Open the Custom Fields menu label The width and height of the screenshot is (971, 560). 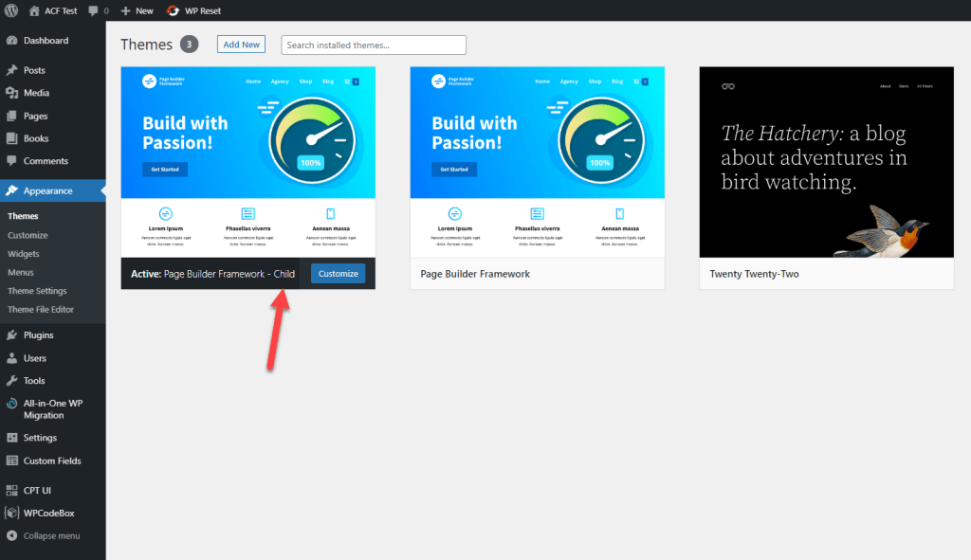tap(52, 461)
